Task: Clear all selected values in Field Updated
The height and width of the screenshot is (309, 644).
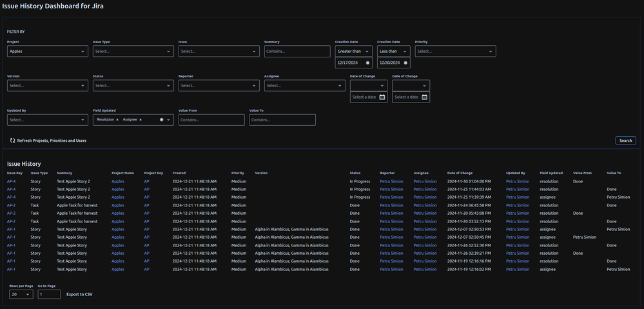Action: click(x=161, y=119)
